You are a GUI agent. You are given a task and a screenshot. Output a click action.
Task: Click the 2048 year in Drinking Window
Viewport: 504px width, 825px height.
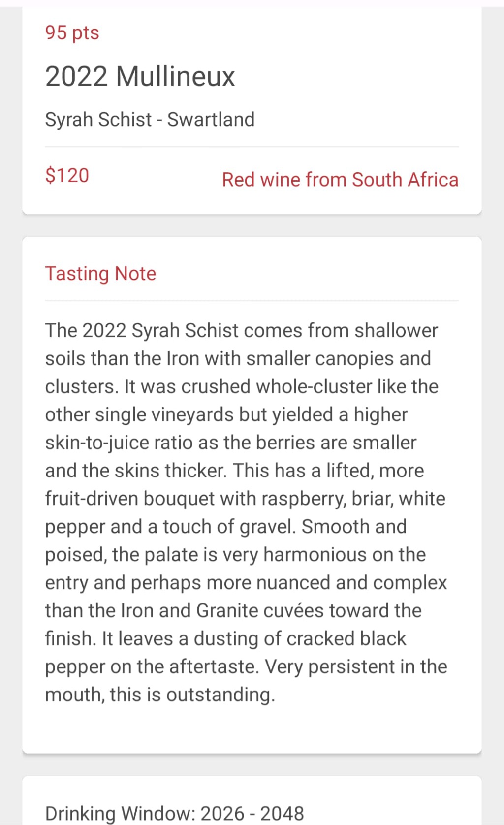[282, 813]
